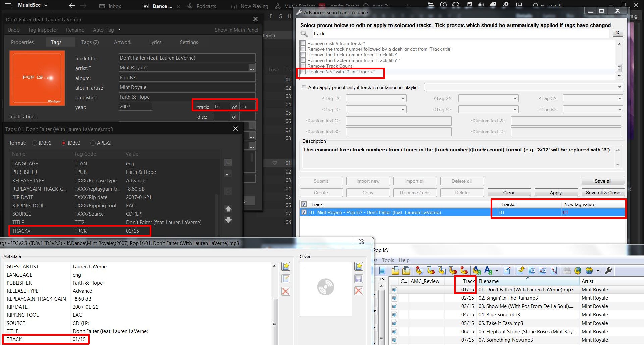Image resolution: width=644 pixels, height=345 pixels.
Task: Click the Mp3tag Filename to Tag converter icon
Action: [x=431, y=270]
